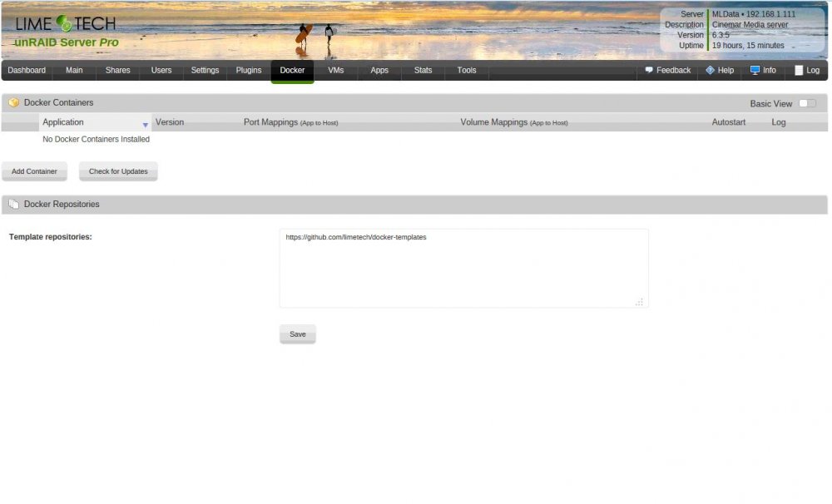Viewport: 832px width, 504px height.
Task: Click the text area resize handle
Action: (x=639, y=302)
